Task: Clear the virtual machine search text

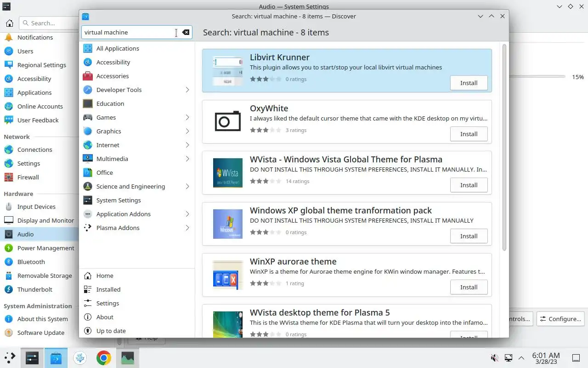Action: 186,32
